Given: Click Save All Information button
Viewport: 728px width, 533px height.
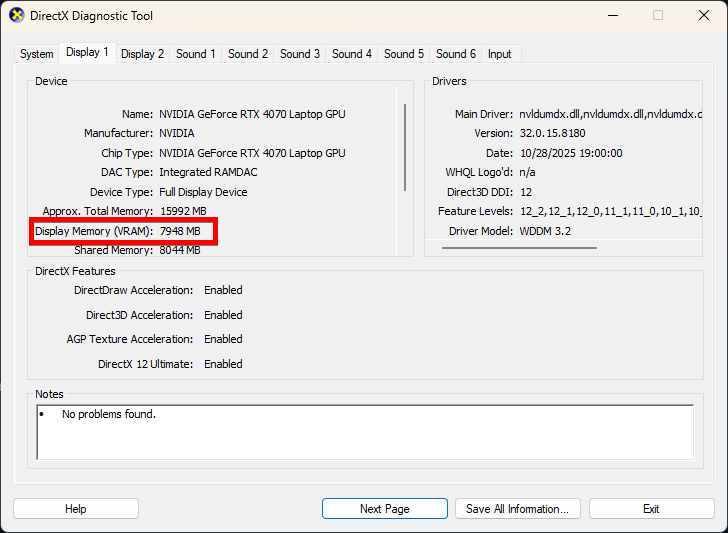Looking at the screenshot, I should pos(517,509).
